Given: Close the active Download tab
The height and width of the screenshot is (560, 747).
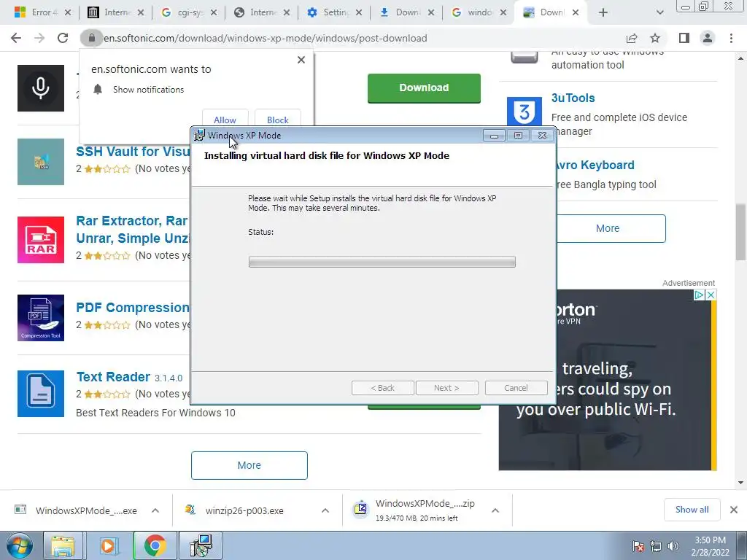Looking at the screenshot, I should pyautogui.click(x=576, y=13).
